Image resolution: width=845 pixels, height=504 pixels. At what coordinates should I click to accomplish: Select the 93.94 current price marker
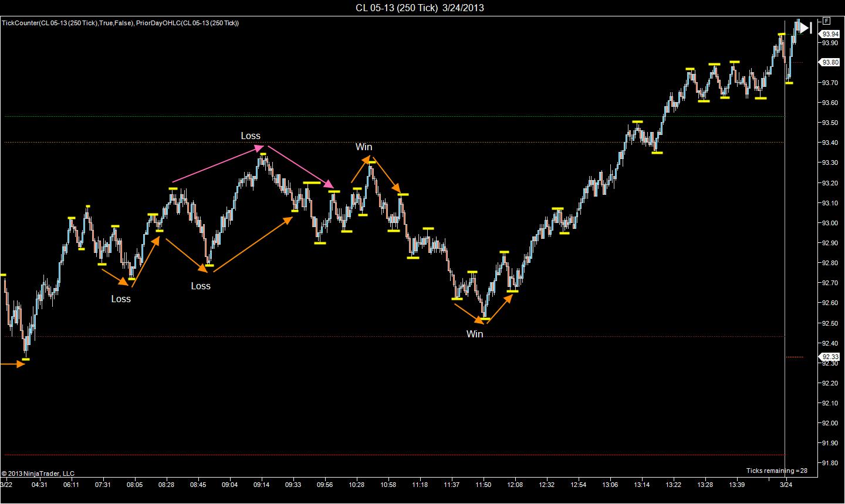[x=830, y=34]
